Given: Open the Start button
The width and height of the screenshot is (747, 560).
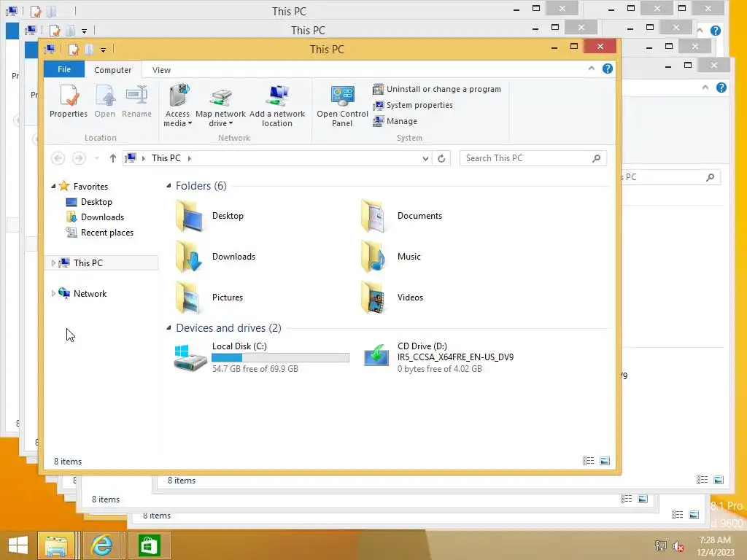Looking at the screenshot, I should pyautogui.click(x=18, y=545).
